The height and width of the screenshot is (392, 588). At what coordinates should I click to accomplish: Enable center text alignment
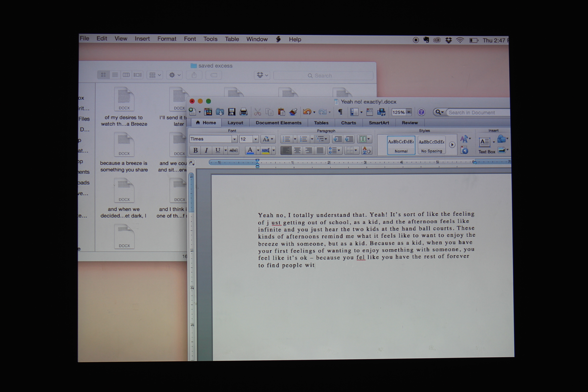297,150
